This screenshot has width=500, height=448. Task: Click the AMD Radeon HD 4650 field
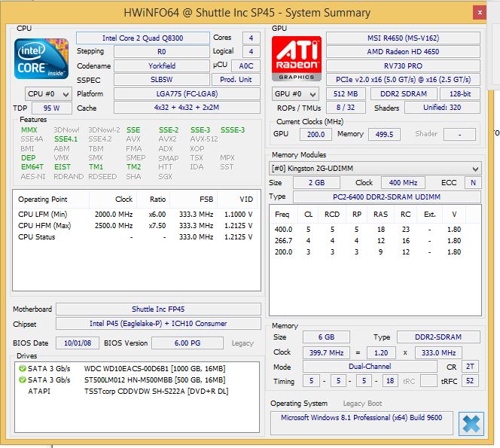[x=403, y=52]
